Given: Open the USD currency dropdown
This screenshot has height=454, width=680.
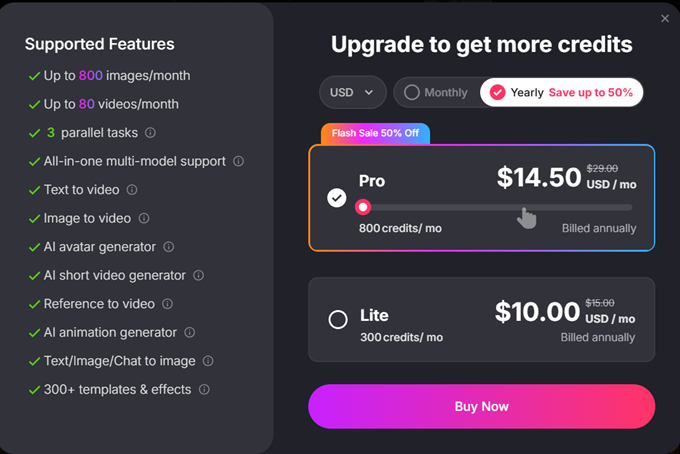Looking at the screenshot, I should (x=352, y=93).
